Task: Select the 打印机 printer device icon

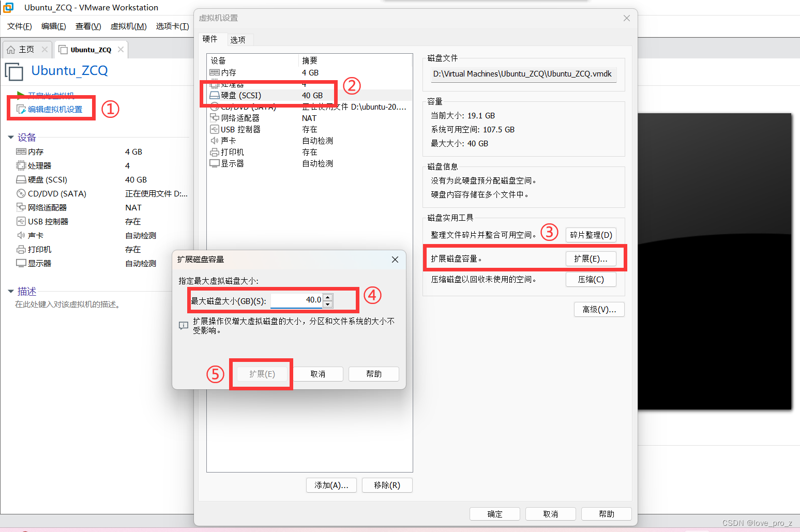Action: point(215,151)
